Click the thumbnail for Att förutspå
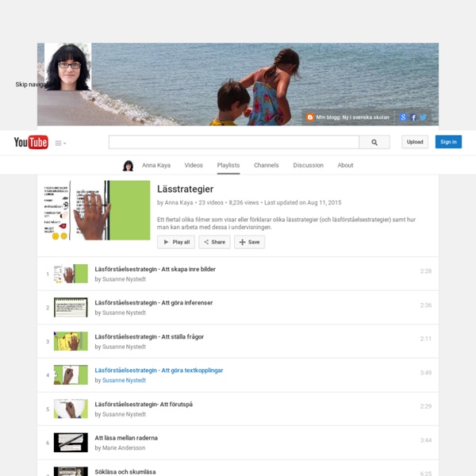This screenshot has height=476, width=476. 71,409
